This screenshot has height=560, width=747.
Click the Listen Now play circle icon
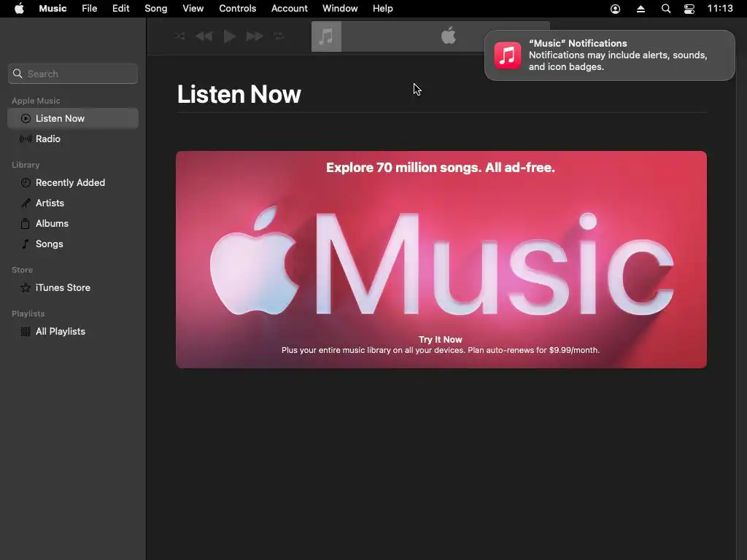tap(26, 119)
